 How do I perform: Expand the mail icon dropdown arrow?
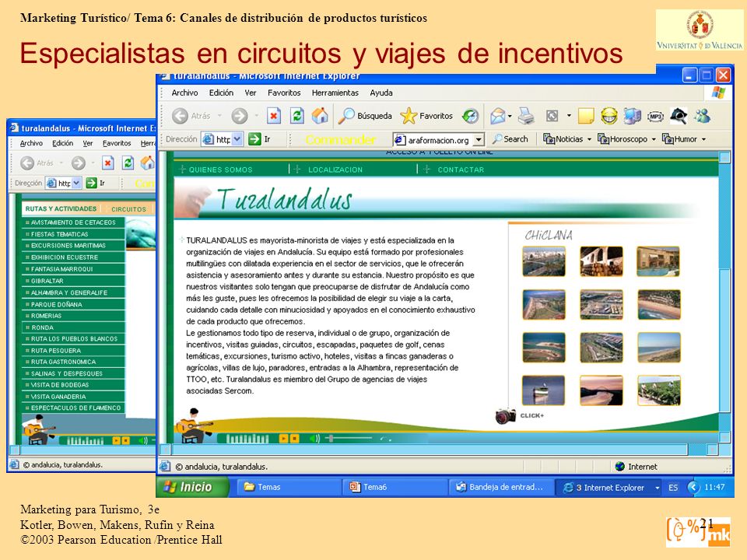click(x=510, y=116)
